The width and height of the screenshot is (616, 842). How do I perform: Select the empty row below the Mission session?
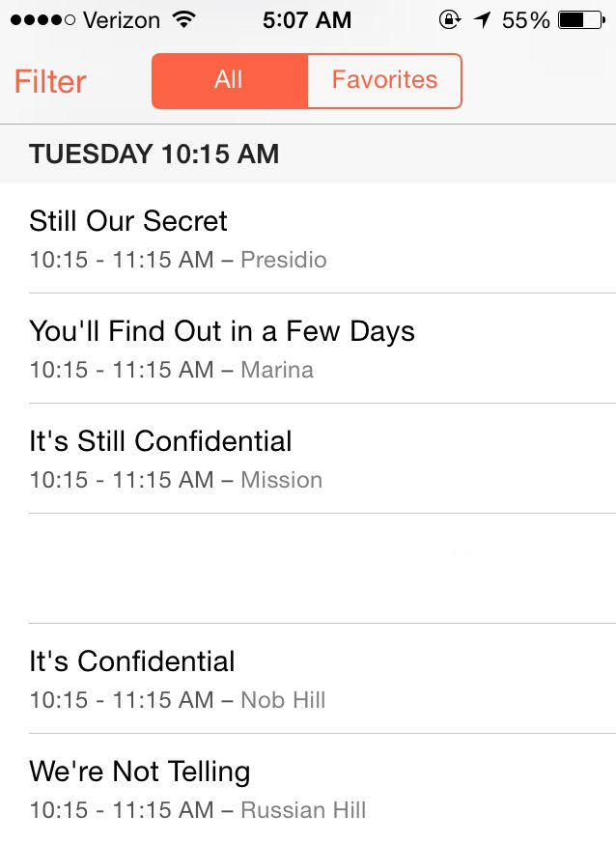click(x=308, y=569)
